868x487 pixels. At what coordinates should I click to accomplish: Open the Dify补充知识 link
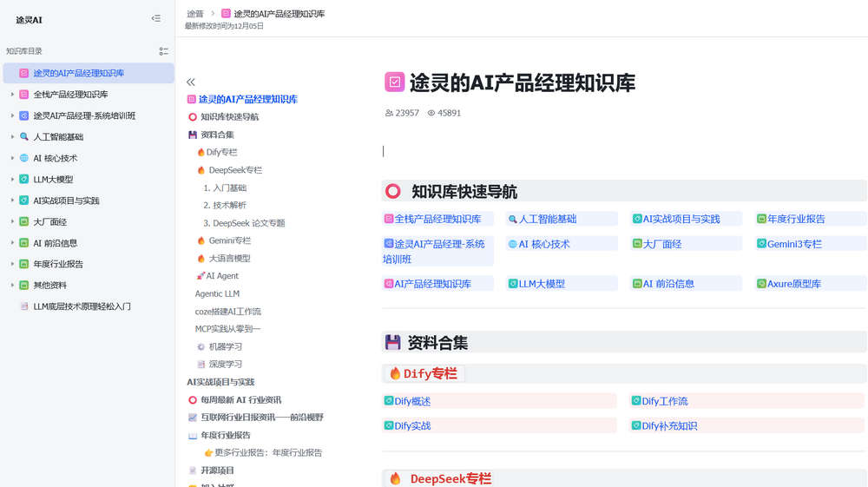(669, 426)
